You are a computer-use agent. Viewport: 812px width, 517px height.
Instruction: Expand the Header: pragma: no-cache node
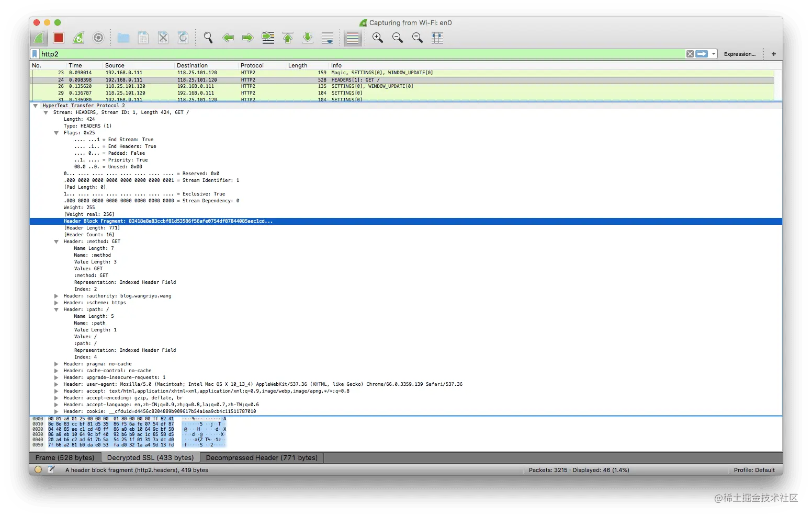57,364
